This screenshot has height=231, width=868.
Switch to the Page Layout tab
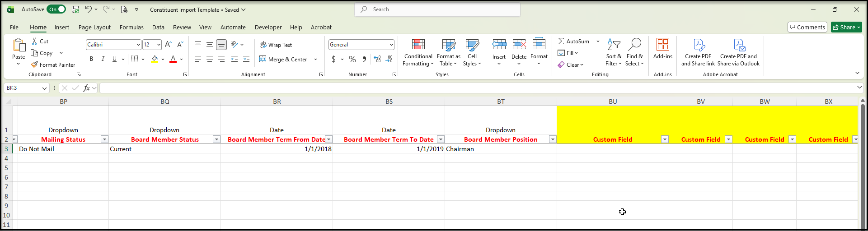pyautogui.click(x=94, y=27)
